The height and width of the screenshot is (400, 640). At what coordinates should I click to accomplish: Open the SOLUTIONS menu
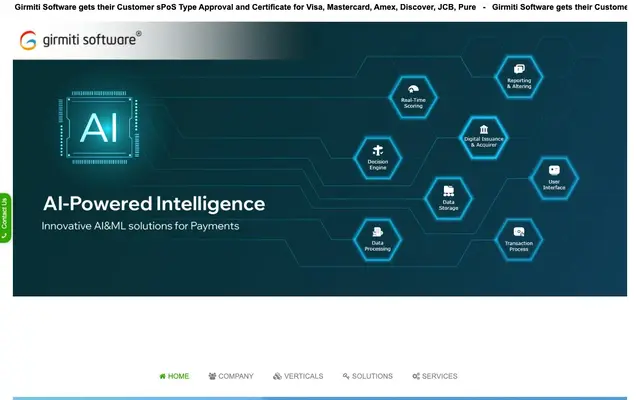[367, 376]
